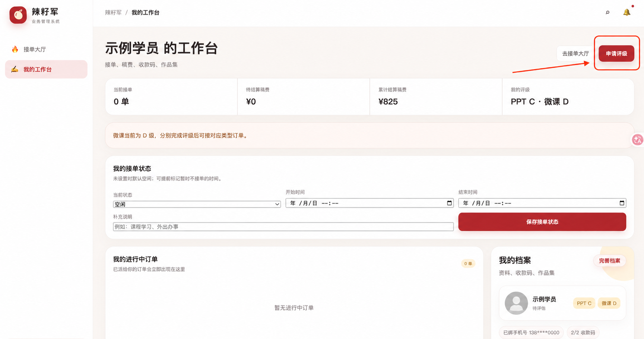Click the 2/2 收款码 tag
This screenshot has height=339, width=644.
[x=583, y=332]
